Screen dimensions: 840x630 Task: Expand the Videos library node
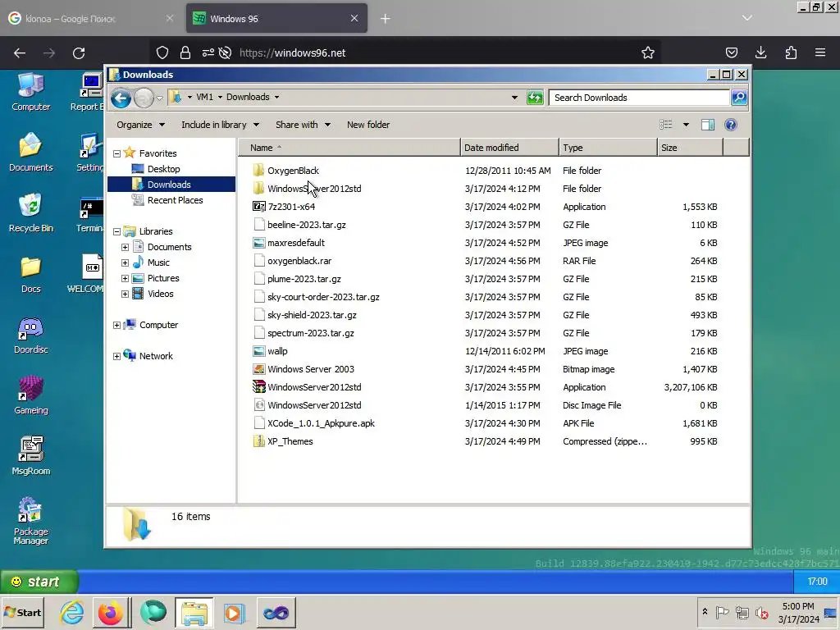coord(125,294)
